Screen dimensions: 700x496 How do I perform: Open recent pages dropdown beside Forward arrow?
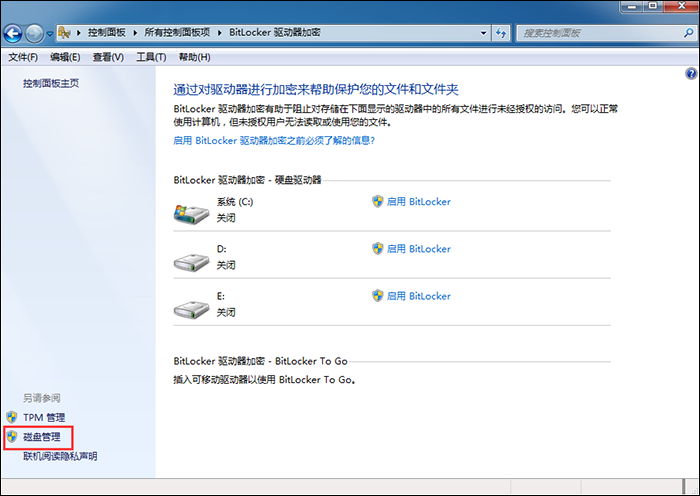50,33
